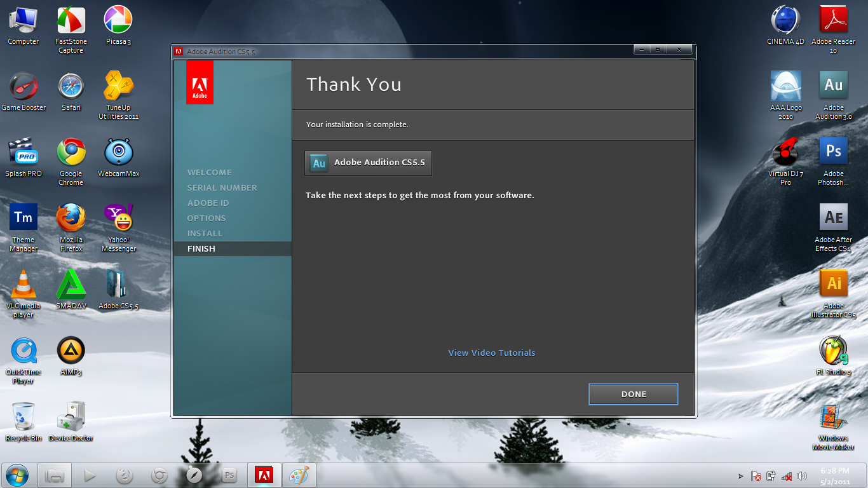
Task: Select the Theme Manager desktop icon
Action: tap(24, 229)
